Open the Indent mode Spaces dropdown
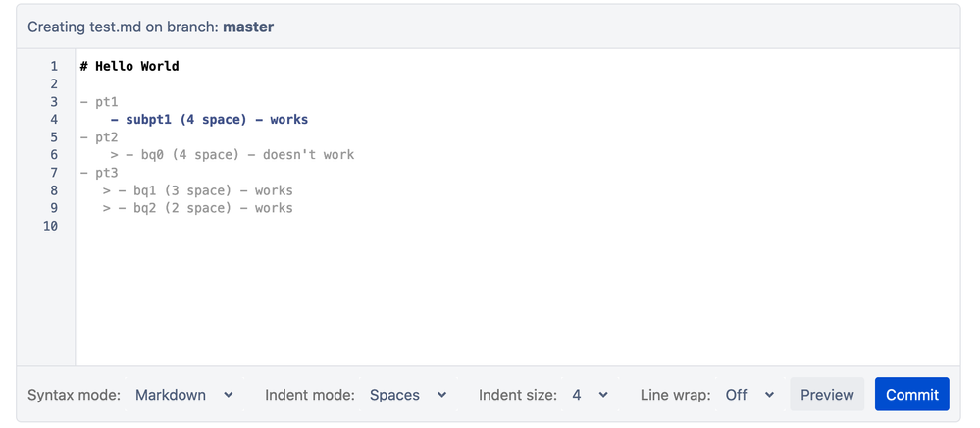The width and height of the screenshot is (980, 428). [x=408, y=395]
